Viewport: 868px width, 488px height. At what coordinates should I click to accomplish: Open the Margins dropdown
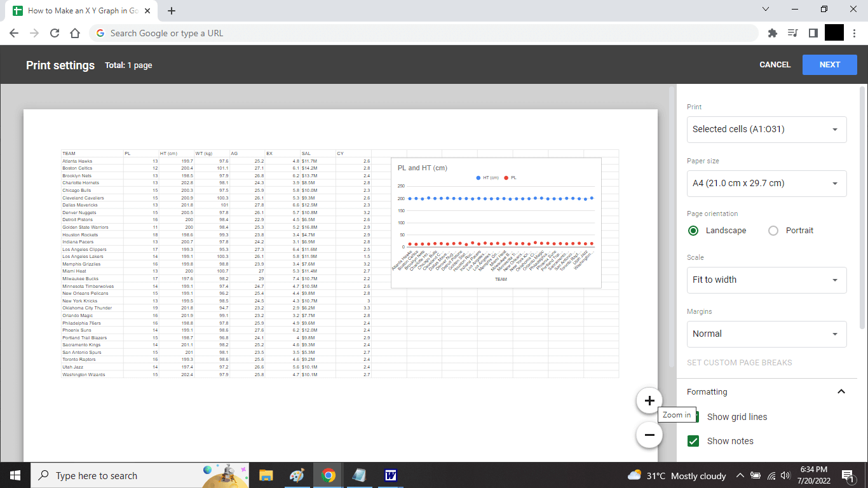coord(766,334)
